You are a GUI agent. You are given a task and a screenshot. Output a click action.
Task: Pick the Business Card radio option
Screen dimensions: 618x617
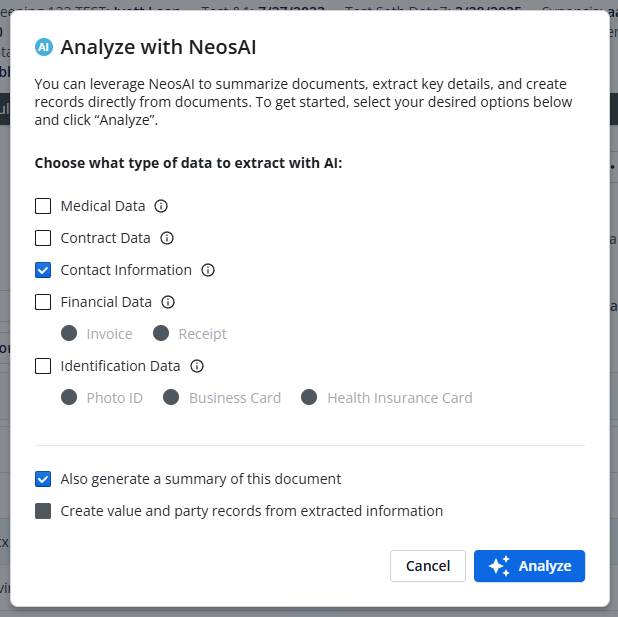(172, 398)
